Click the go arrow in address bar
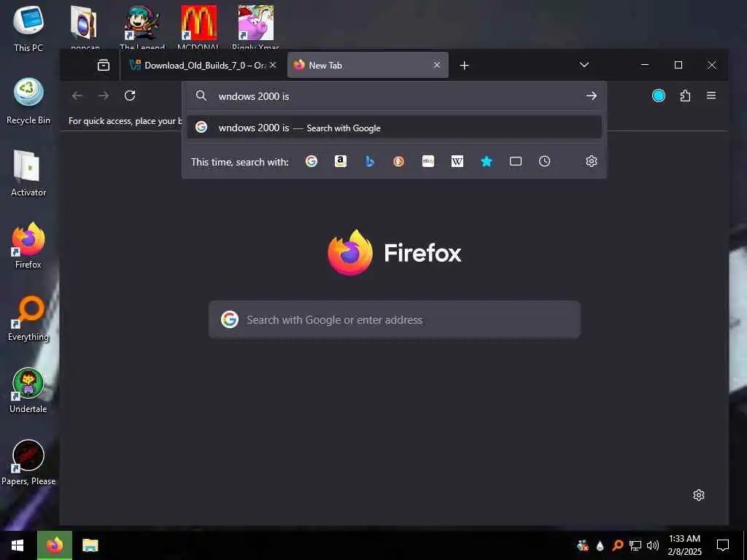Viewport: 747px width, 560px height. (x=591, y=96)
